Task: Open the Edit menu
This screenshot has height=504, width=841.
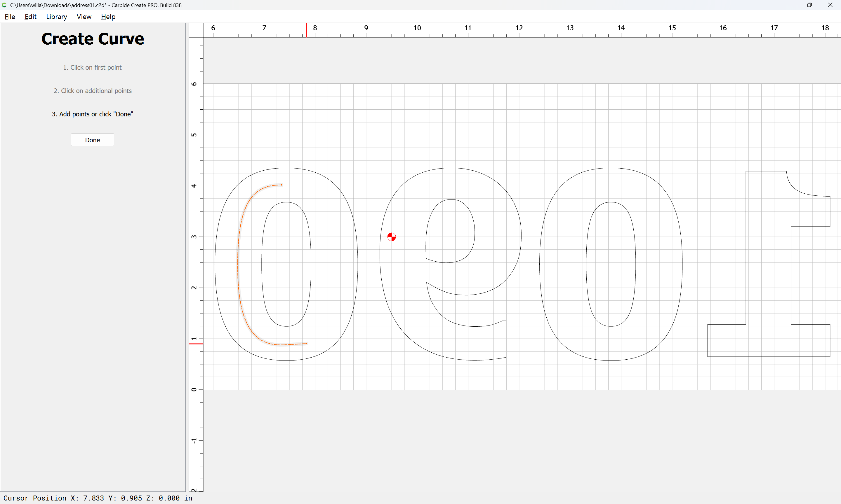Action: 30,17
